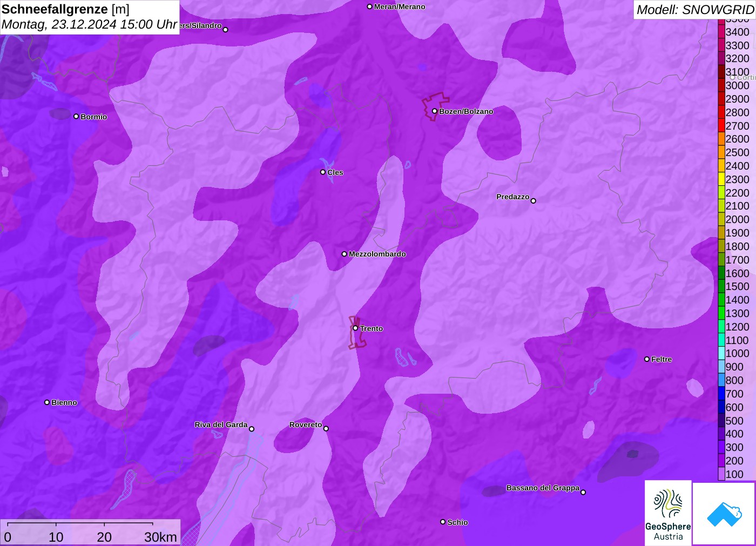The width and height of the screenshot is (756, 546).
Task: Select the Cles location marker
Action: (323, 172)
